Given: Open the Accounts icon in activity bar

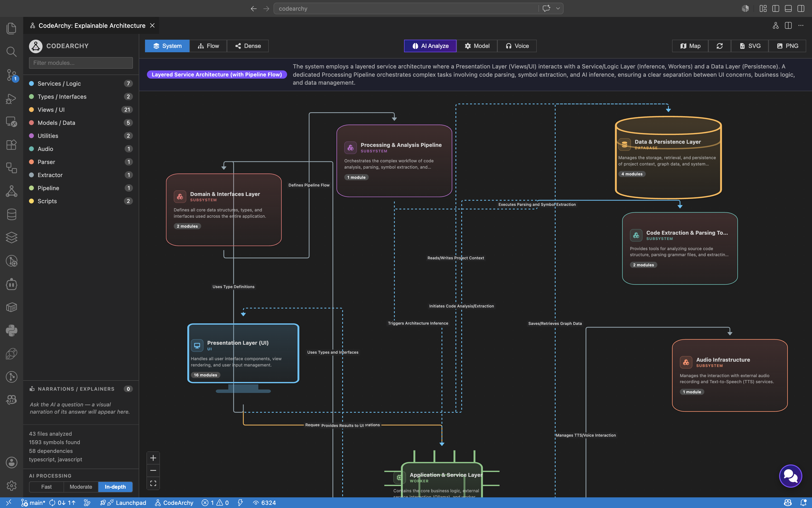Looking at the screenshot, I should 11,462.
